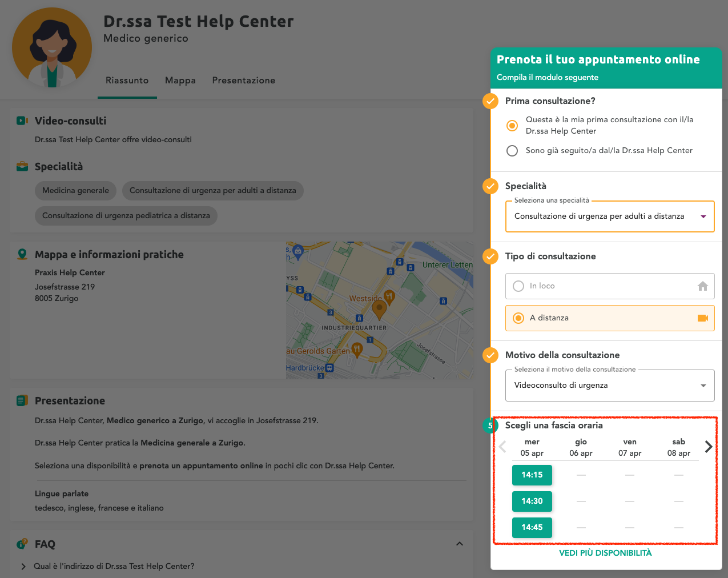Click the house icon in In loco option
The height and width of the screenshot is (578, 728).
(702, 286)
